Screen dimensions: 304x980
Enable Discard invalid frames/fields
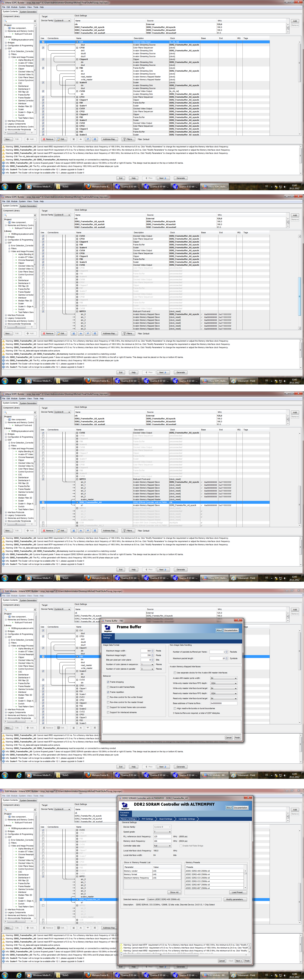pos(108,687)
